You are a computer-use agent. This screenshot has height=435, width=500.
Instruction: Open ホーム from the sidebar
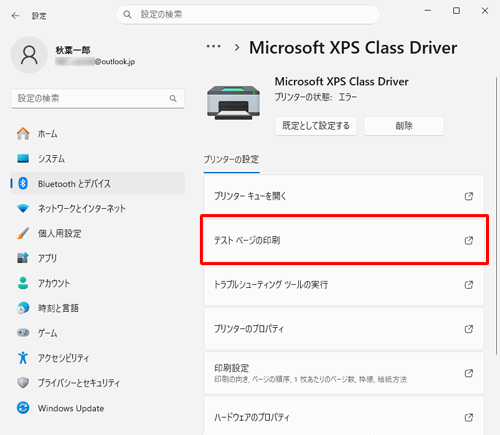98,134
